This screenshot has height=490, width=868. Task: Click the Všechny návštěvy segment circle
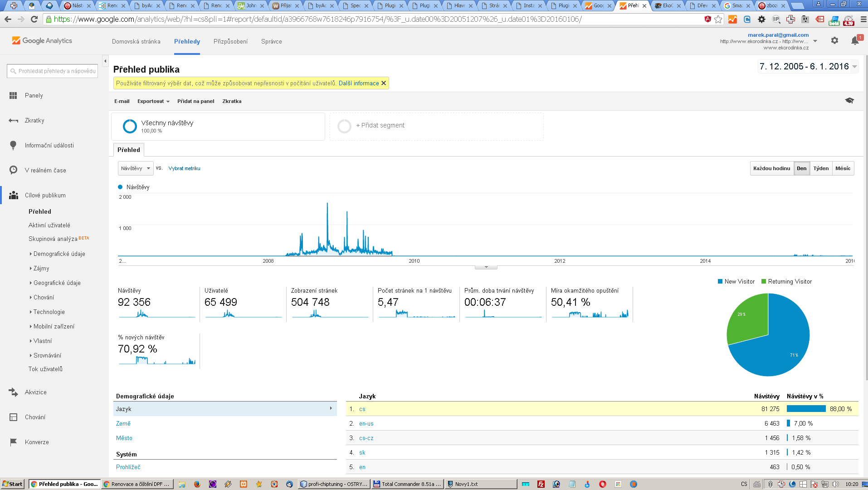[130, 126]
